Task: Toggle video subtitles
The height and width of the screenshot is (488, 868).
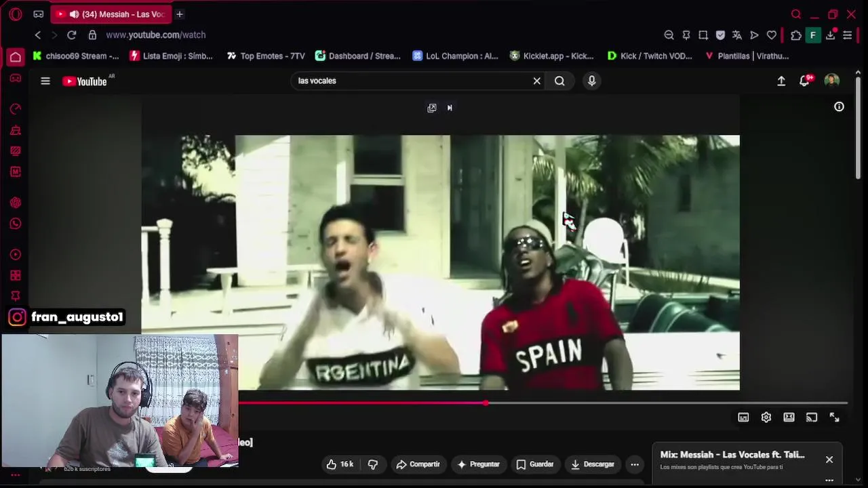Action: tap(743, 418)
